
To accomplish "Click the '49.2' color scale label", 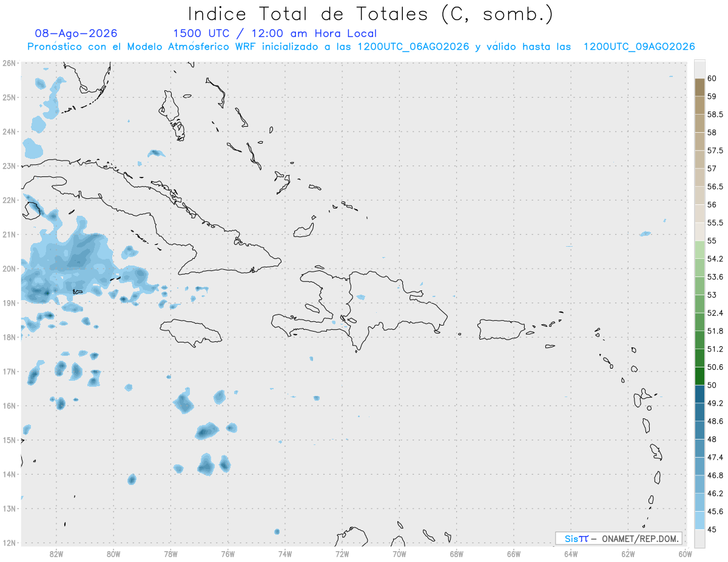I will pos(716,403).
